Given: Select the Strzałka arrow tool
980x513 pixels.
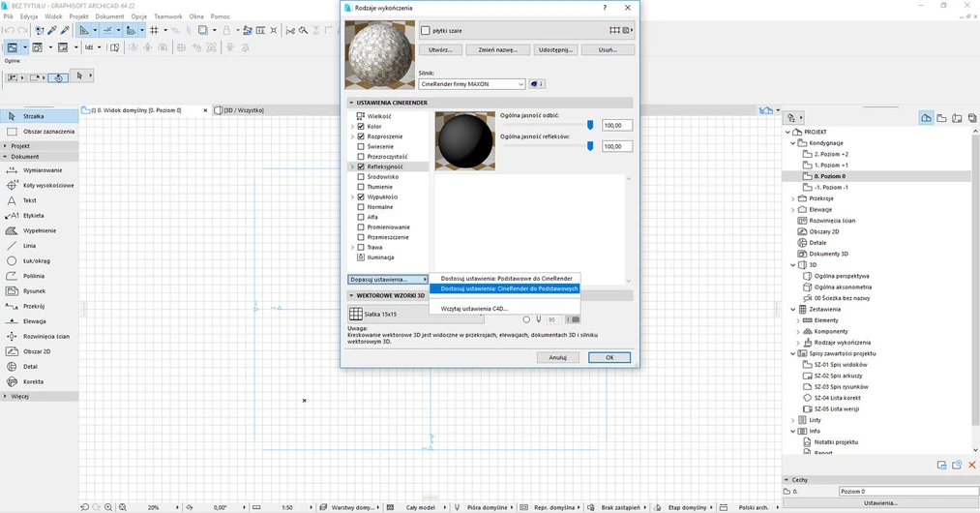Looking at the screenshot, I should click(39, 116).
